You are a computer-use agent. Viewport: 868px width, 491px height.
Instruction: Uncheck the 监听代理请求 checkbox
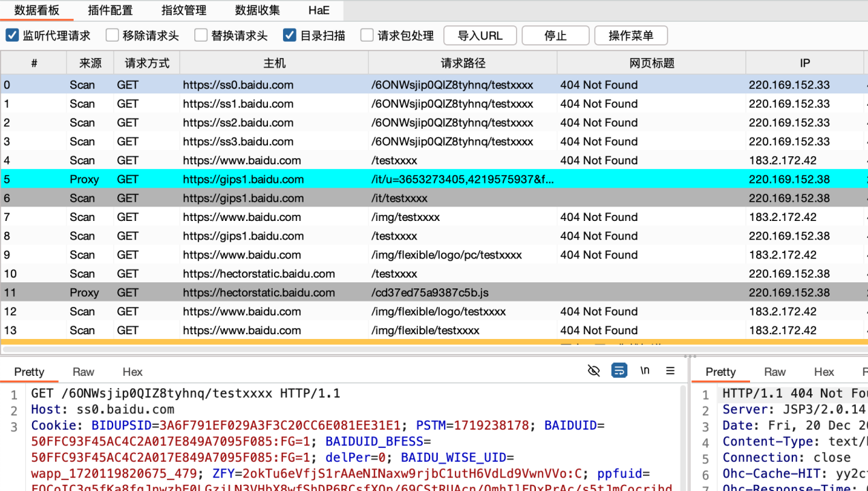(x=12, y=35)
